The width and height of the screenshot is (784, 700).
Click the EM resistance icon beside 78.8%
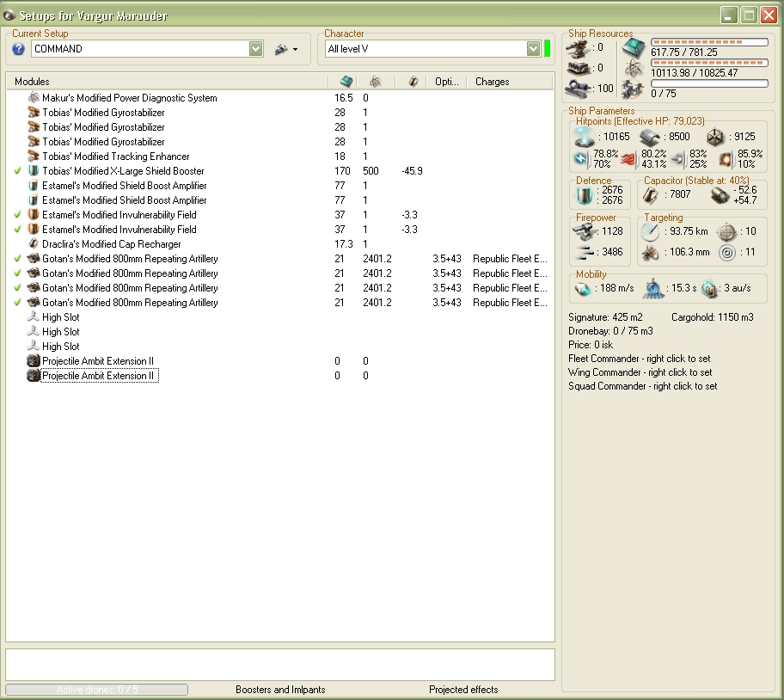tap(581, 159)
